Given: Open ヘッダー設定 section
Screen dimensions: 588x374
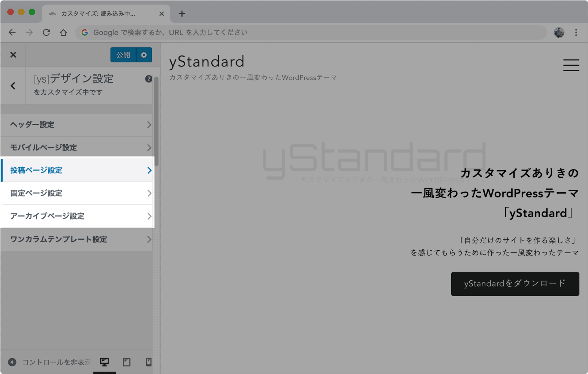Looking at the screenshot, I should 76,124.
